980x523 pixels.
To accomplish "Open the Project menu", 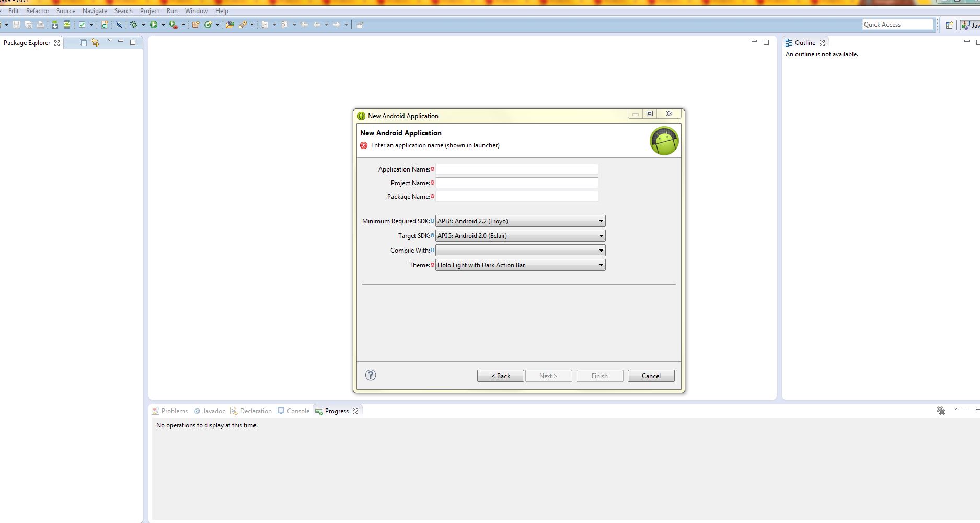I will pyautogui.click(x=149, y=10).
